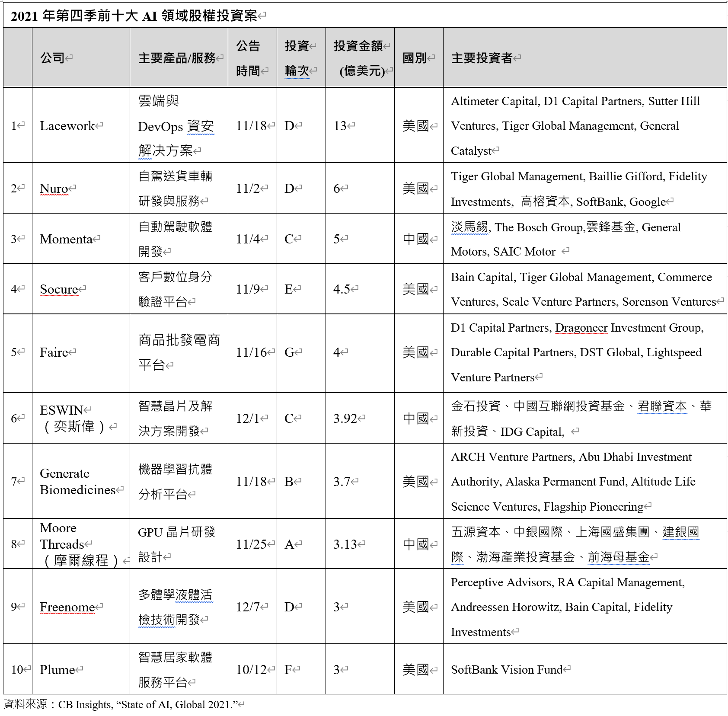Screen dimensions: 728x716
Task: Select round E in the Socure row
Action: [x=288, y=289]
